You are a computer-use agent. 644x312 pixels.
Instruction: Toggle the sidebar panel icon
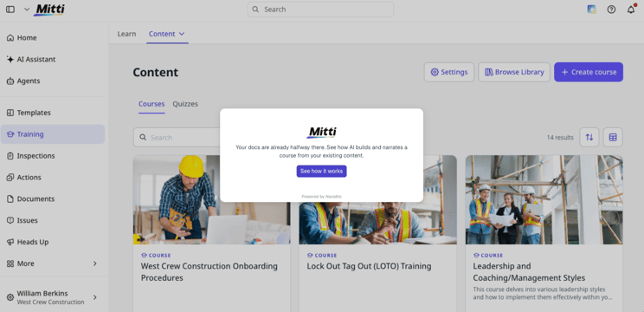(x=10, y=10)
